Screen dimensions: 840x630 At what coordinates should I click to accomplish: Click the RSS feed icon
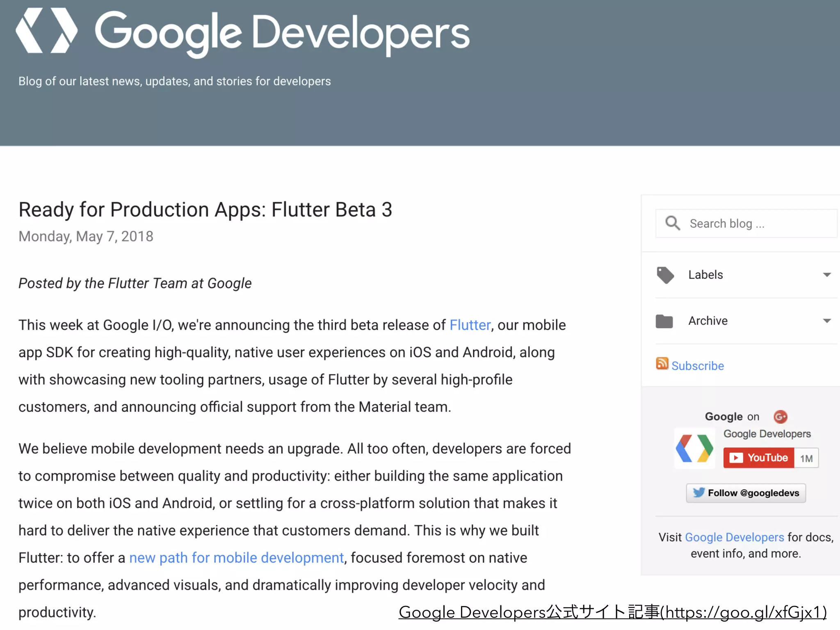662,363
